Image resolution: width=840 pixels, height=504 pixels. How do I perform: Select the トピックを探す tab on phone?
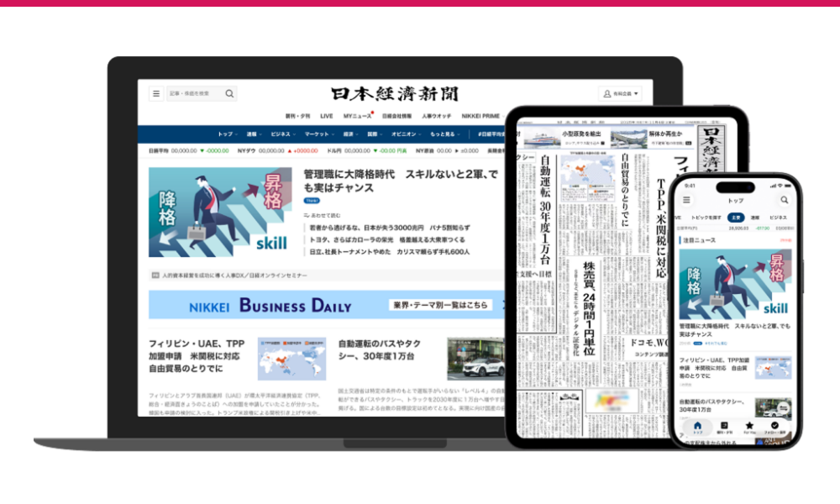click(706, 218)
